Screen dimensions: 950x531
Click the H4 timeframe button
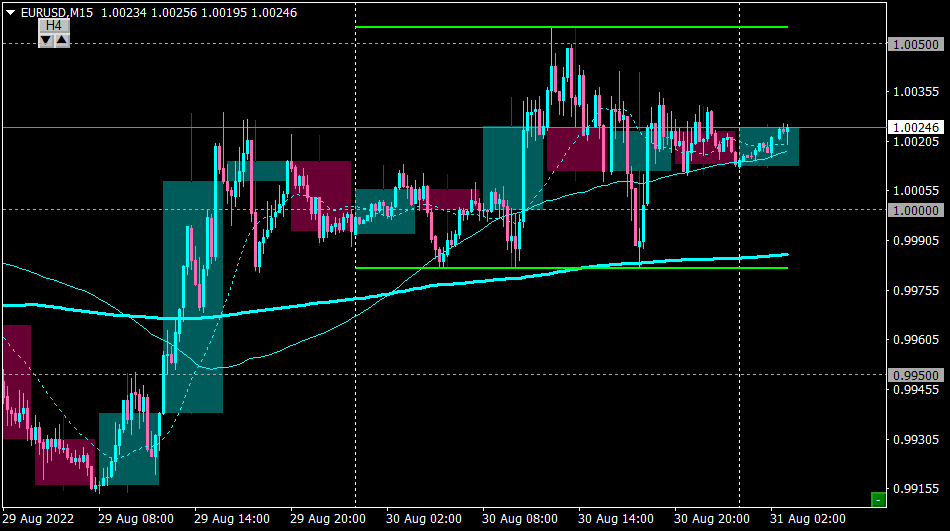click(x=54, y=25)
